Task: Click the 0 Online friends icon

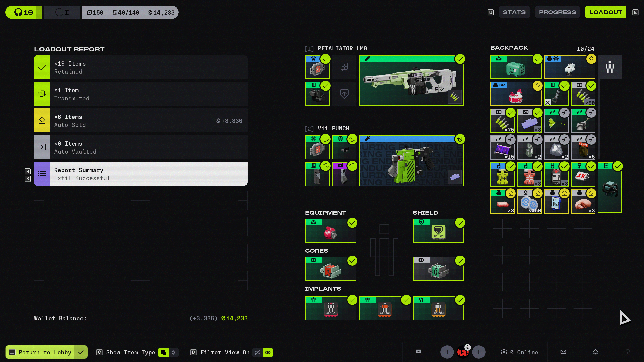Action: (x=504, y=352)
